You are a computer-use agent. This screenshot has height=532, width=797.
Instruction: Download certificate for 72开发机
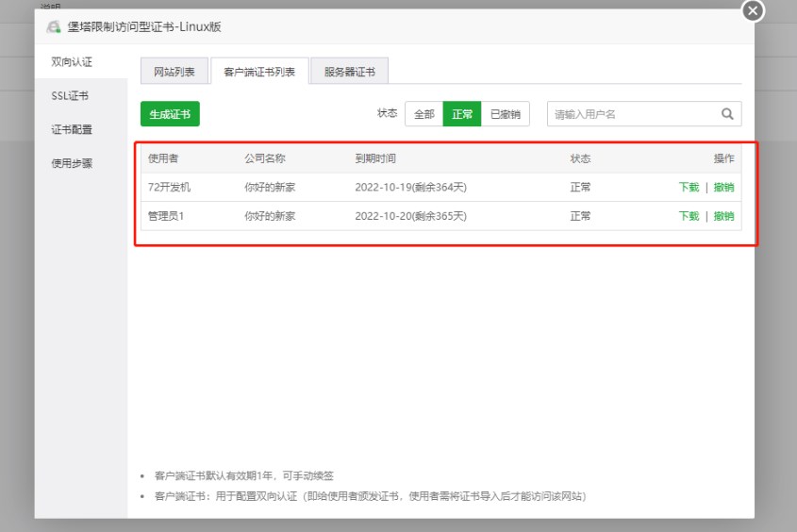pyautogui.click(x=689, y=188)
